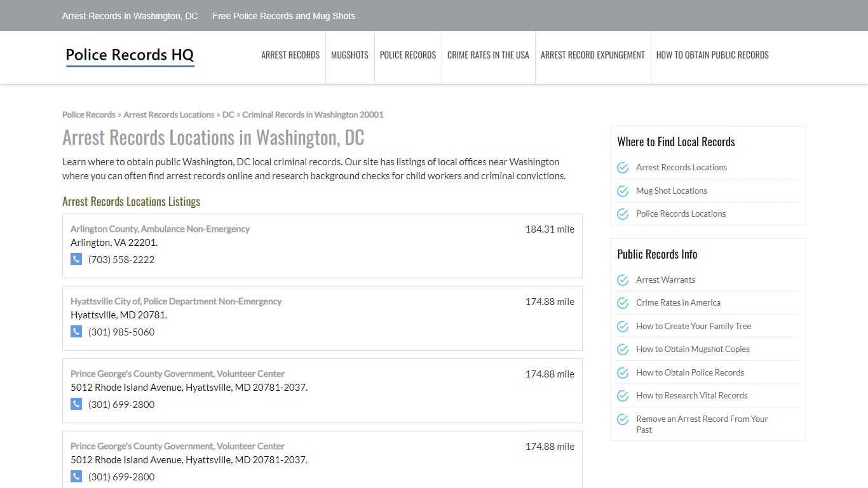Go to Crime Rates in the USA menu item
The width and height of the screenshot is (868, 488).
pyautogui.click(x=488, y=55)
